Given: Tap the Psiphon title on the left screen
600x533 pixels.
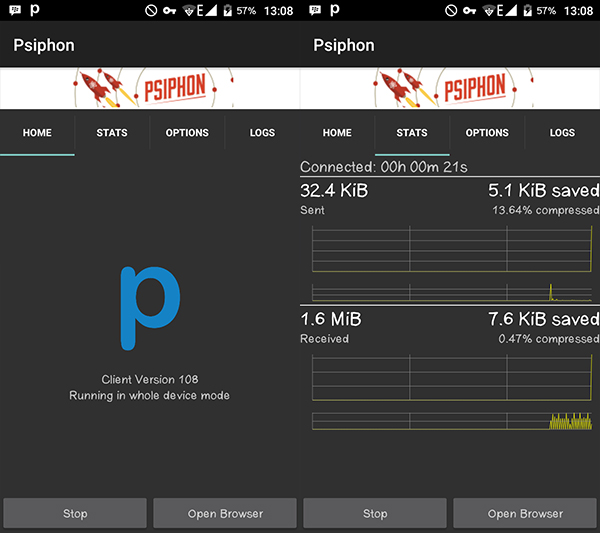Looking at the screenshot, I should (44, 46).
